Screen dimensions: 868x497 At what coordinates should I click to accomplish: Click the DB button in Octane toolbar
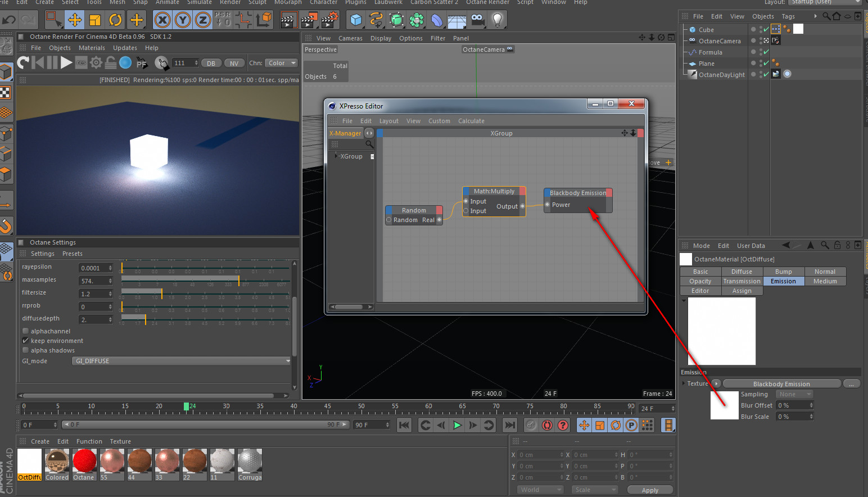click(211, 63)
